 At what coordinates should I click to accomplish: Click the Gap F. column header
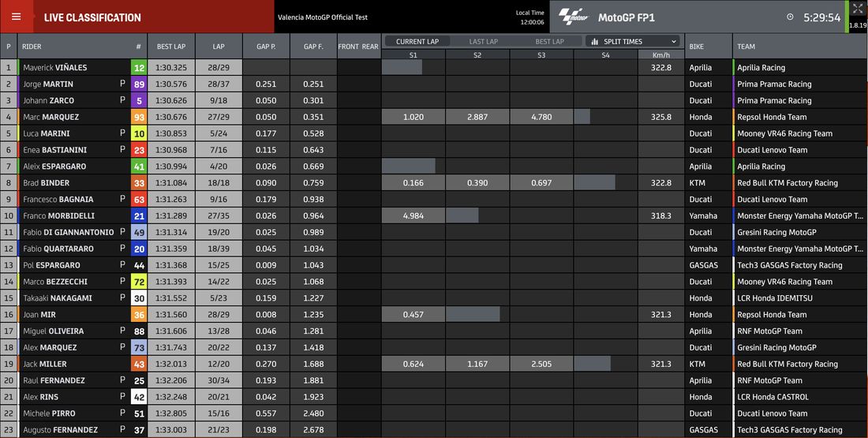click(x=313, y=47)
